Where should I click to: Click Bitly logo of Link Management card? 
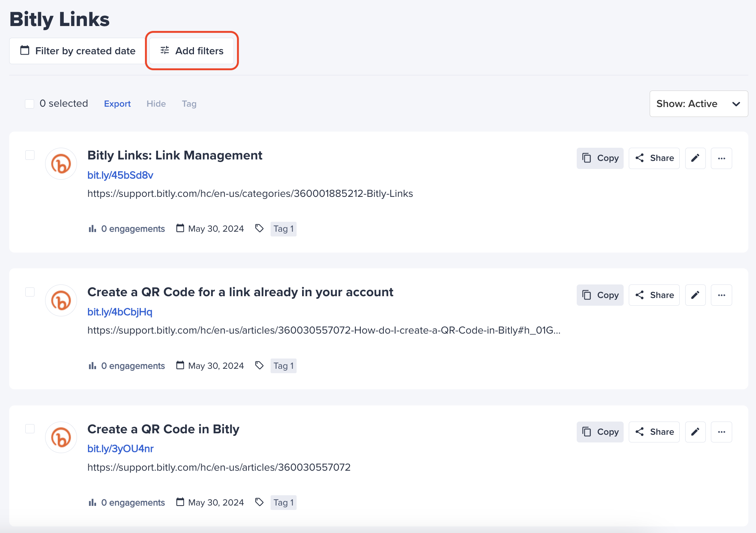61,163
